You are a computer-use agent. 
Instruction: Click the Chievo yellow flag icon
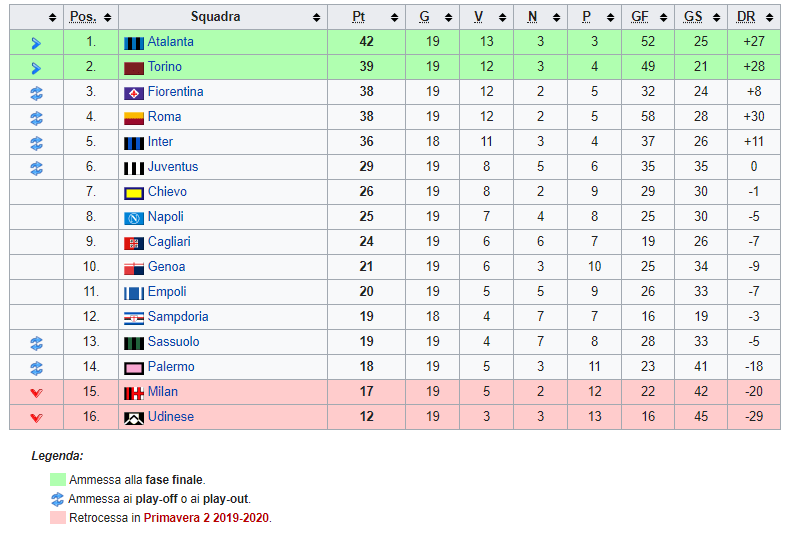[x=134, y=193]
